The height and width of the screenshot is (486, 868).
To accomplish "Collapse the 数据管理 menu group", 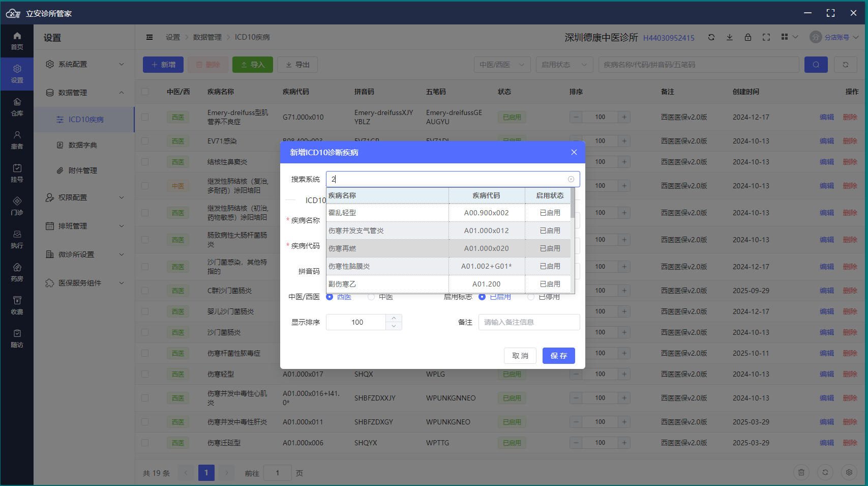I will (x=84, y=93).
